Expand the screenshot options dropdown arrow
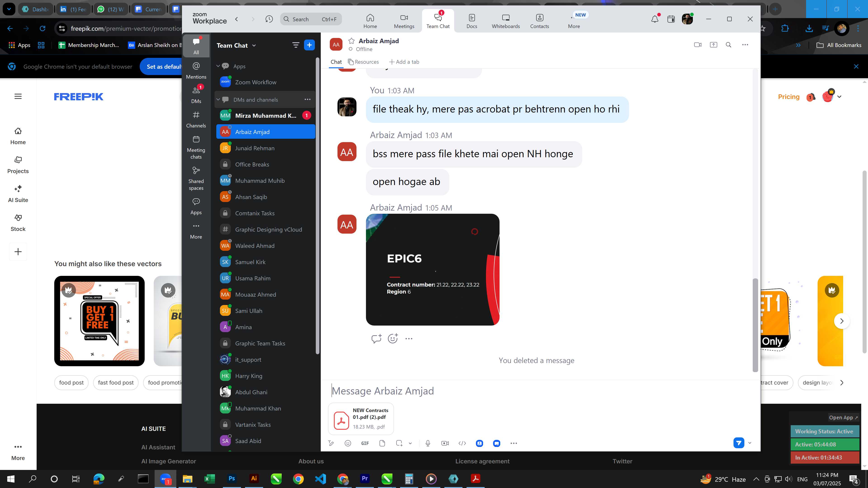The width and height of the screenshot is (868, 488). [410, 443]
